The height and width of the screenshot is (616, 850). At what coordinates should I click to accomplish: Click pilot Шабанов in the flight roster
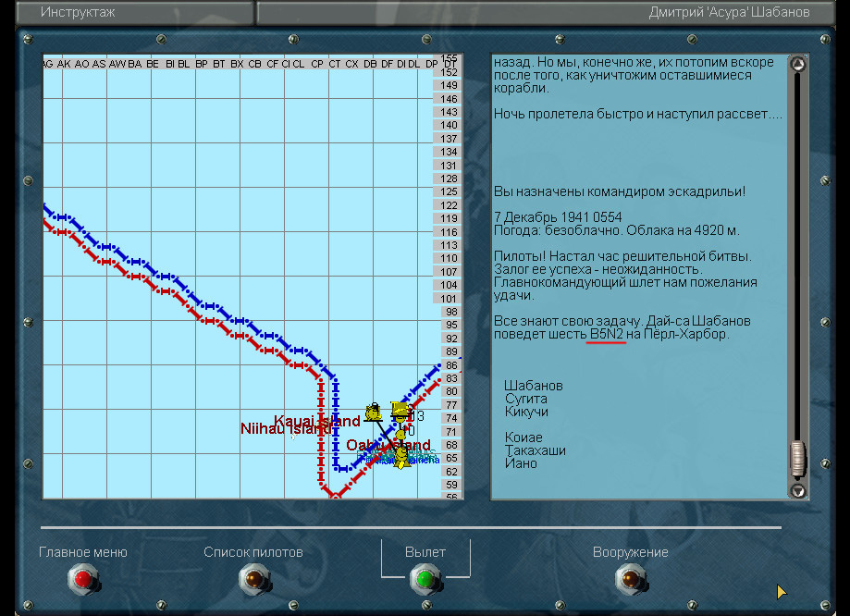[534, 386]
